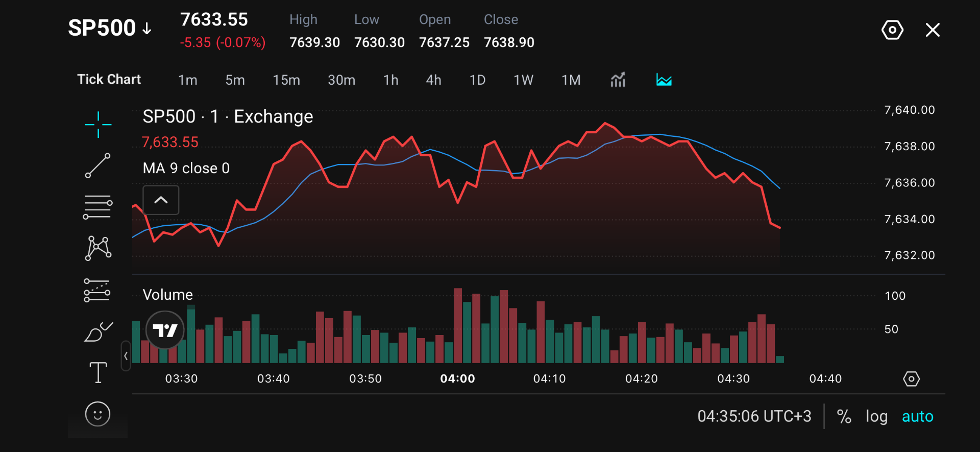Toggle percent scale mode
980x452 pixels.
pos(844,416)
